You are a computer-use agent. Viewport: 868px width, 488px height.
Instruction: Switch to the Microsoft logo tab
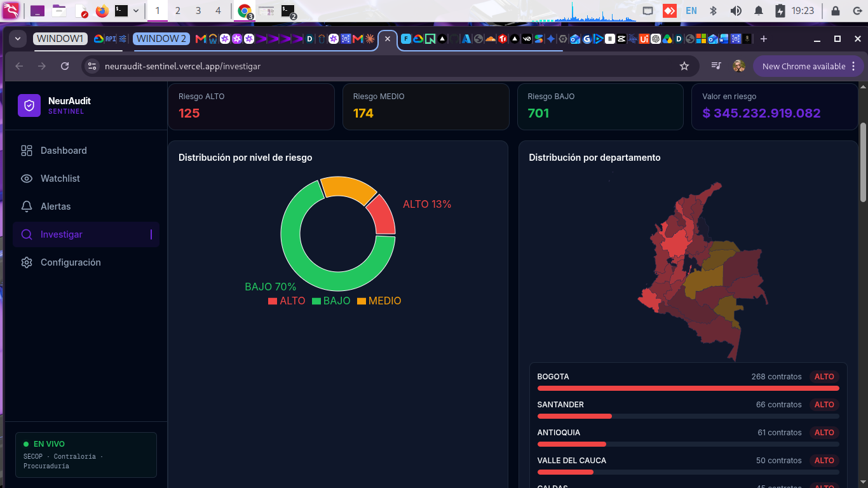(701, 39)
